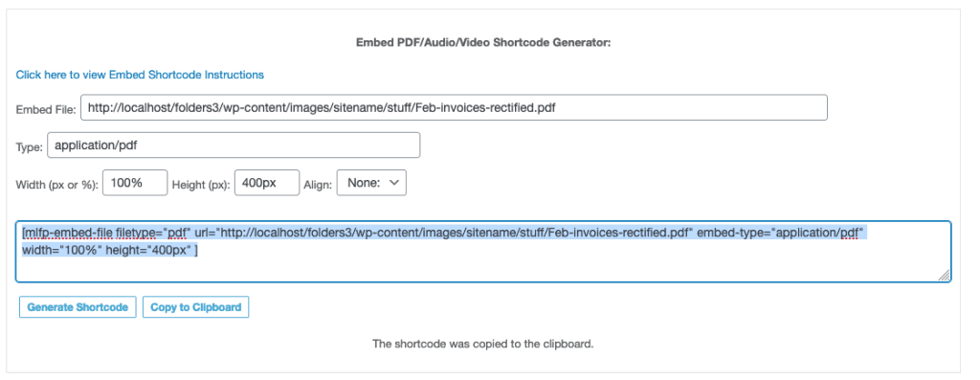Click the 'Width (px or %):' label
Screen dimensions: 980x380
(56, 185)
